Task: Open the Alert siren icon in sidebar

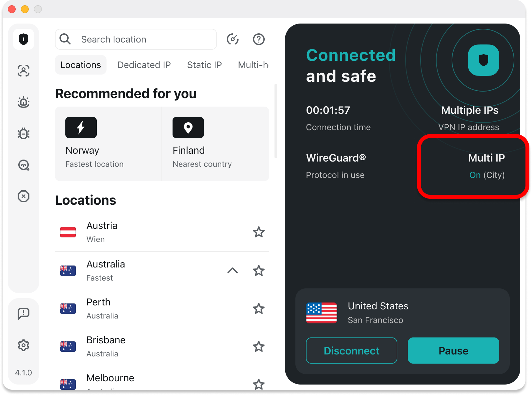Action: 24,102
